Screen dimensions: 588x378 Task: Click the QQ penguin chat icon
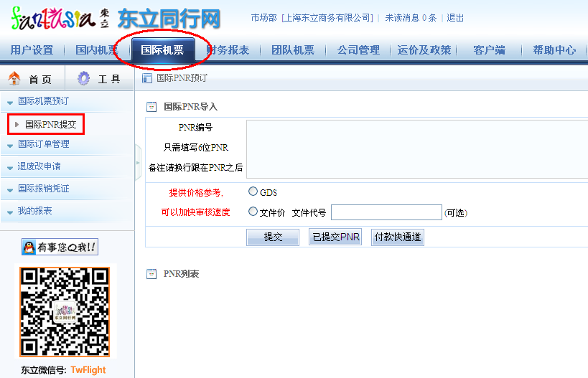(29, 247)
